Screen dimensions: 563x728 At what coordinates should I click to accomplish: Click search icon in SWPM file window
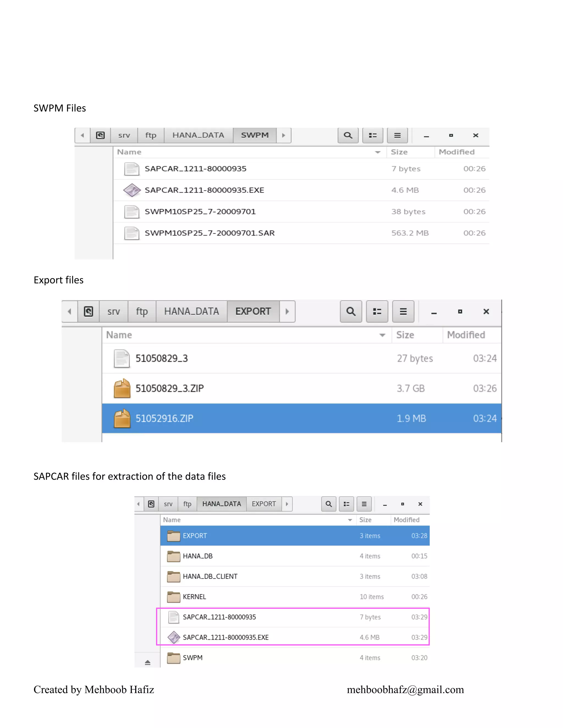tap(348, 135)
